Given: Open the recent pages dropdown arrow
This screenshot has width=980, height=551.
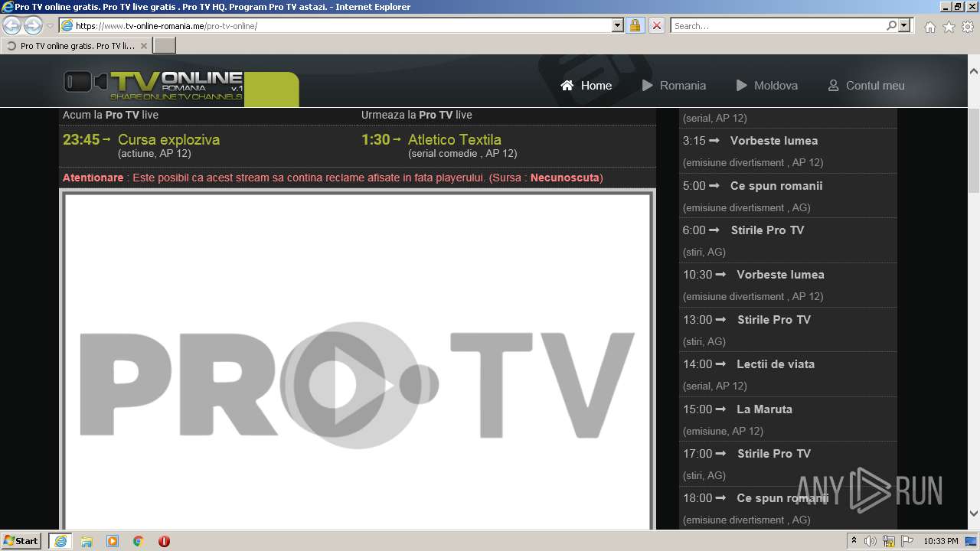Looking at the screenshot, I should click(50, 26).
